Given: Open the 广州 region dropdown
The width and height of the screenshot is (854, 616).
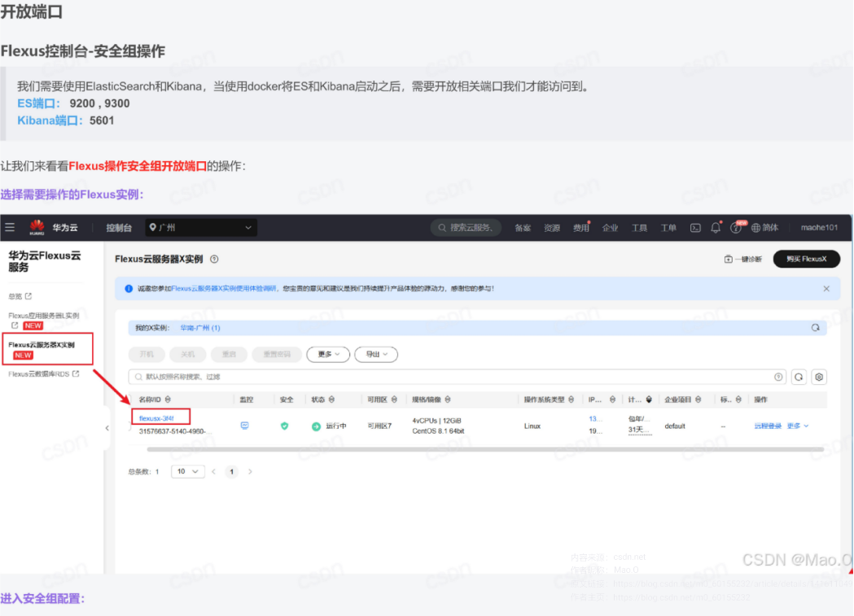Looking at the screenshot, I should coord(201,228).
